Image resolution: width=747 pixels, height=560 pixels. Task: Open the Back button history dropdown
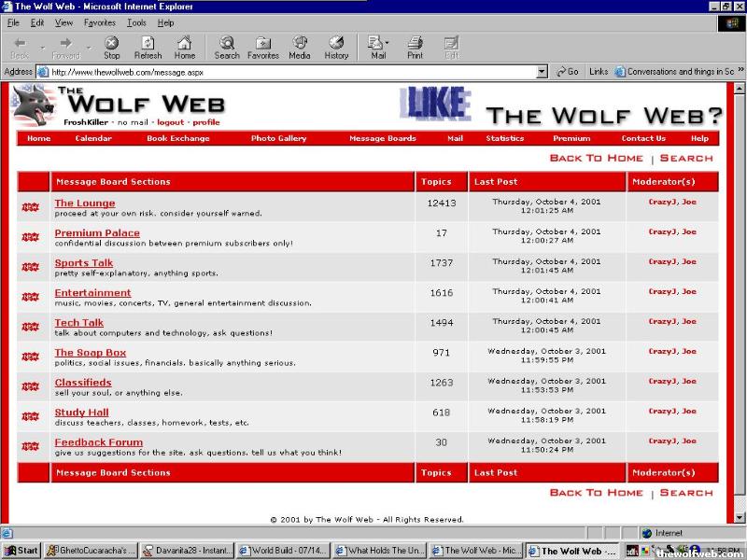click(x=43, y=48)
